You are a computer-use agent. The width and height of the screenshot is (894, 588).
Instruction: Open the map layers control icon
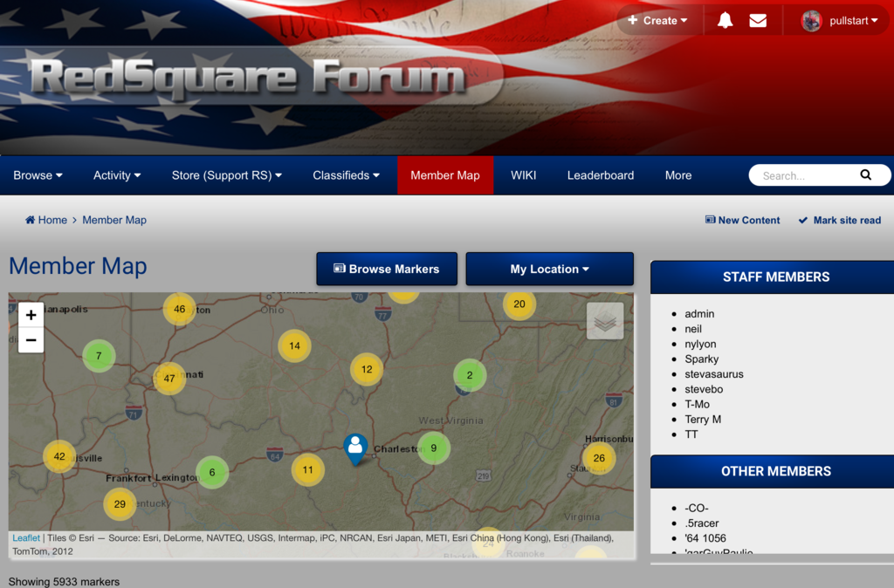(x=605, y=321)
